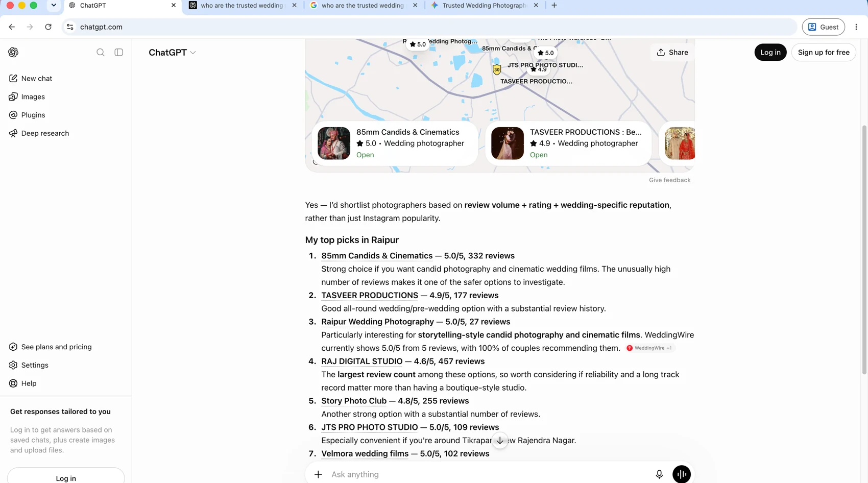Open the Story Photo Club link
The height and width of the screenshot is (483, 868).
pyautogui.click(x=354, y=401)
